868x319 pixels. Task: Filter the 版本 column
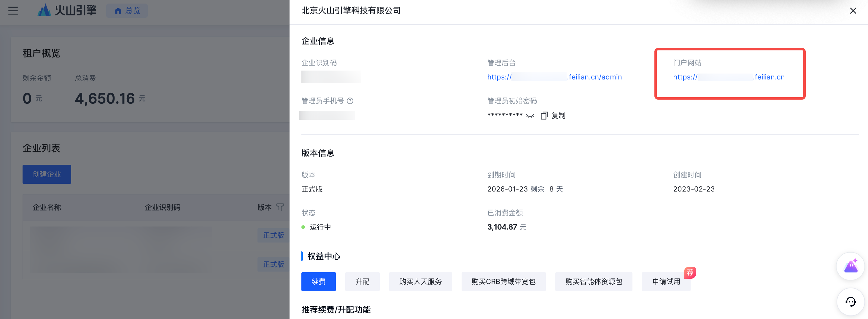(x=280, y=207)
